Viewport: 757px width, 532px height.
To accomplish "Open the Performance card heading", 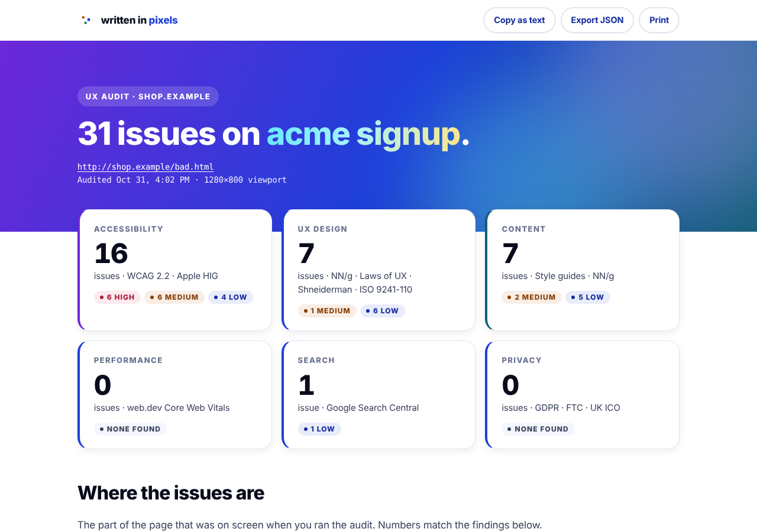I will click(128, 360).
